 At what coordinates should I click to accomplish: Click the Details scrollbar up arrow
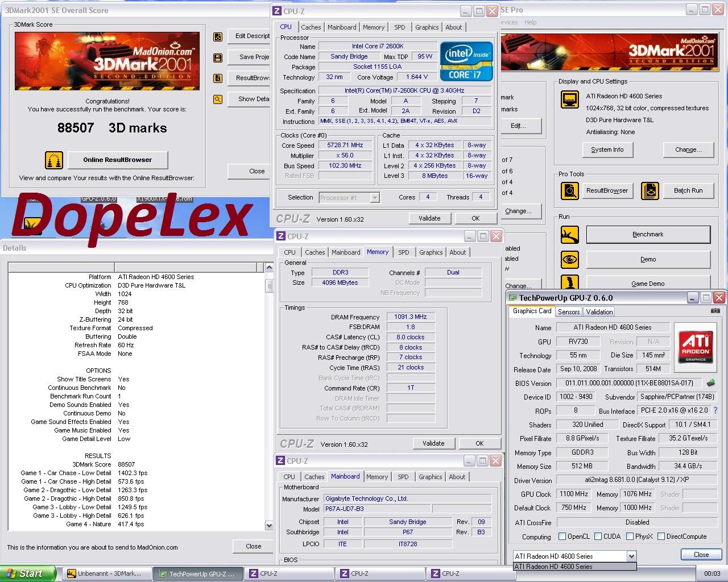click(269, 268)
